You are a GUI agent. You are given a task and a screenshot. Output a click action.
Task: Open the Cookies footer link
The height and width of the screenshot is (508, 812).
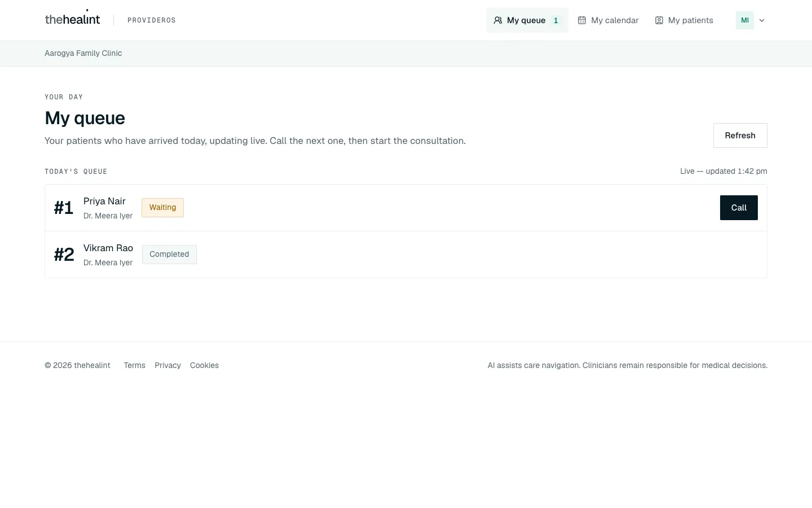(x=204, y=365)
